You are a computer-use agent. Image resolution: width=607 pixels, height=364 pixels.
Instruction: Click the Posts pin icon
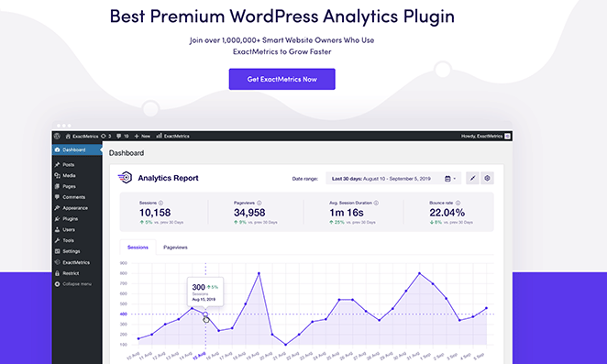[x=57, y=164]
